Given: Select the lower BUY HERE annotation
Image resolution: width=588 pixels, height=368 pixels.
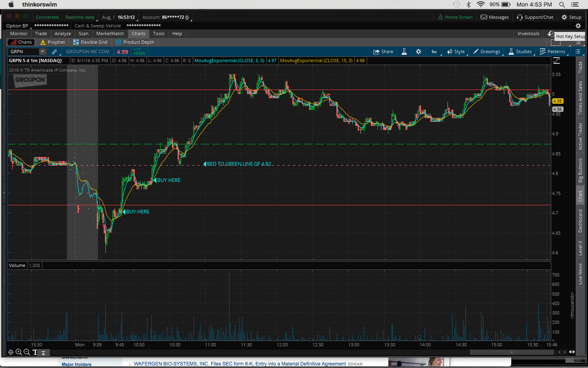Looking at the screenshot, I should [136, 212].
